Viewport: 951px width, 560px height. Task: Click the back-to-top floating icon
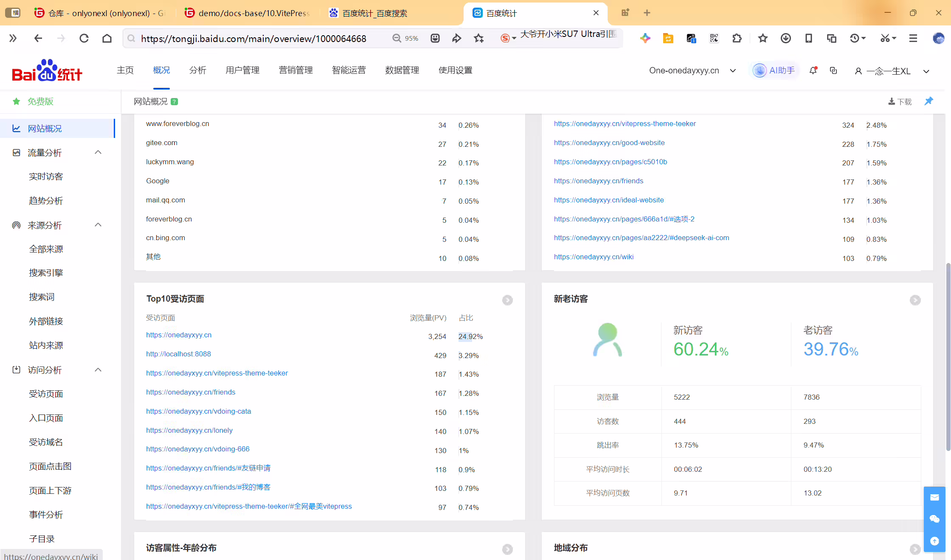click(934, 541)
